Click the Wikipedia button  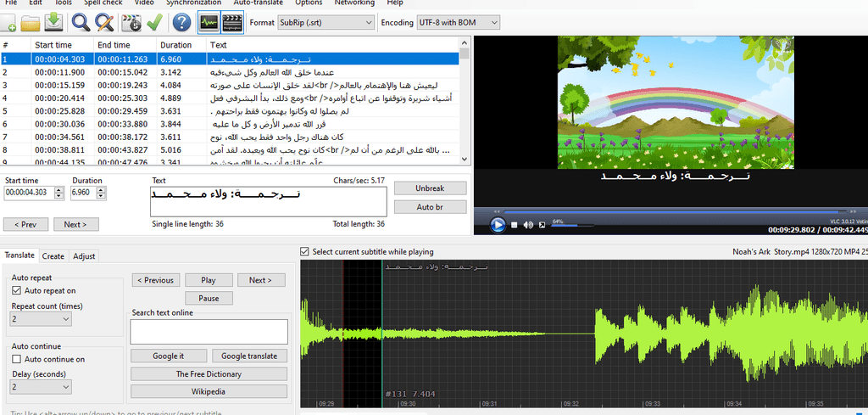pyautogui.click(x=209, y=392)
